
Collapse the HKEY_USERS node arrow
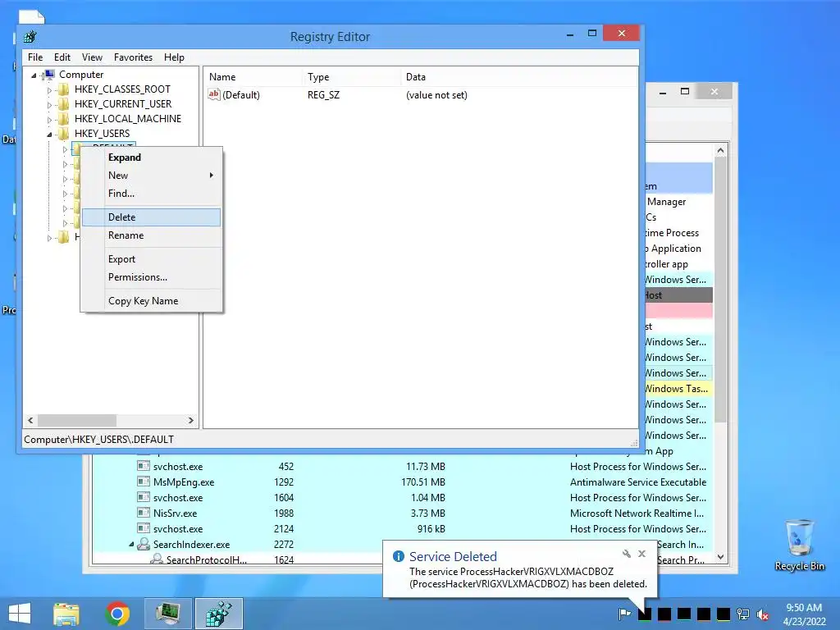[x=49, y=135]
